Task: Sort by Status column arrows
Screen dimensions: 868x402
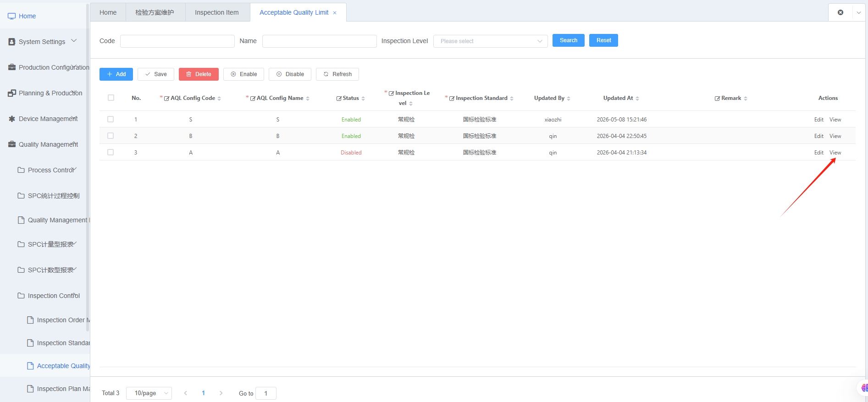Action: click(x=363, y=99)
